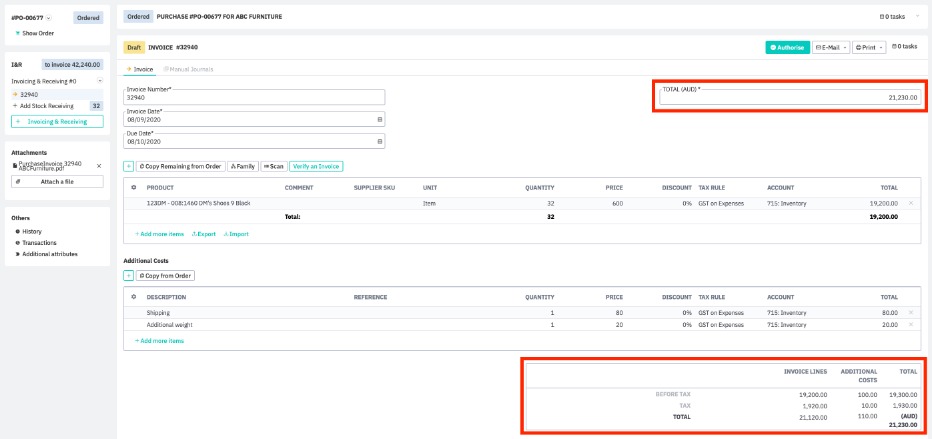
Task: Click the gear icon in product table header
Action: click(133, 187)
